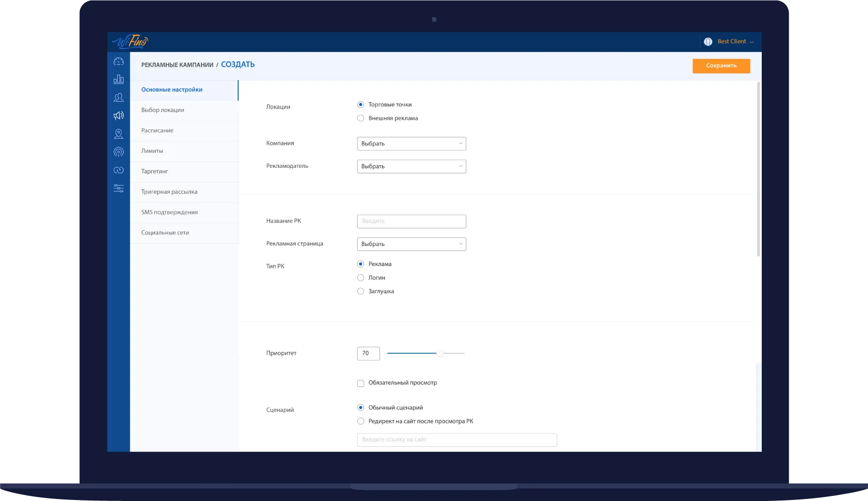Select the Внешняя реклама radio option
This screenshot has width=868, height=501.
pos(360,118)
